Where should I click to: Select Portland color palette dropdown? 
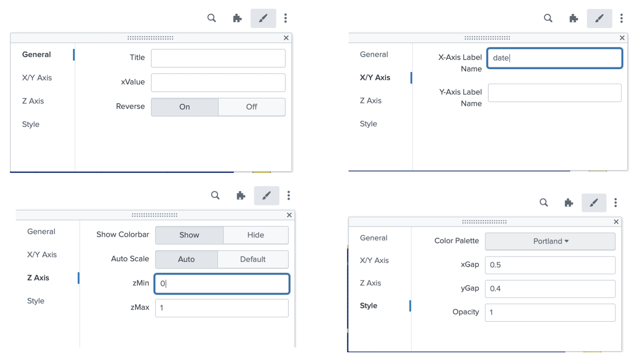tap(550, 241)
